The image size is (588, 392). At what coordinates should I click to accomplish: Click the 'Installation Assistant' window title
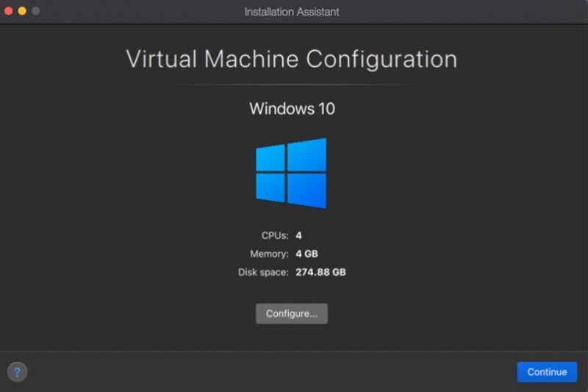coord(292,12)
